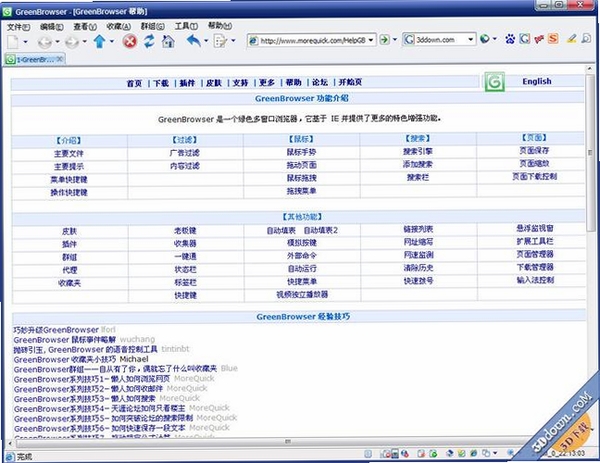Refresh the page with the blue arrows icon
This screenshot has width=600, height=463.
[149, 41]
